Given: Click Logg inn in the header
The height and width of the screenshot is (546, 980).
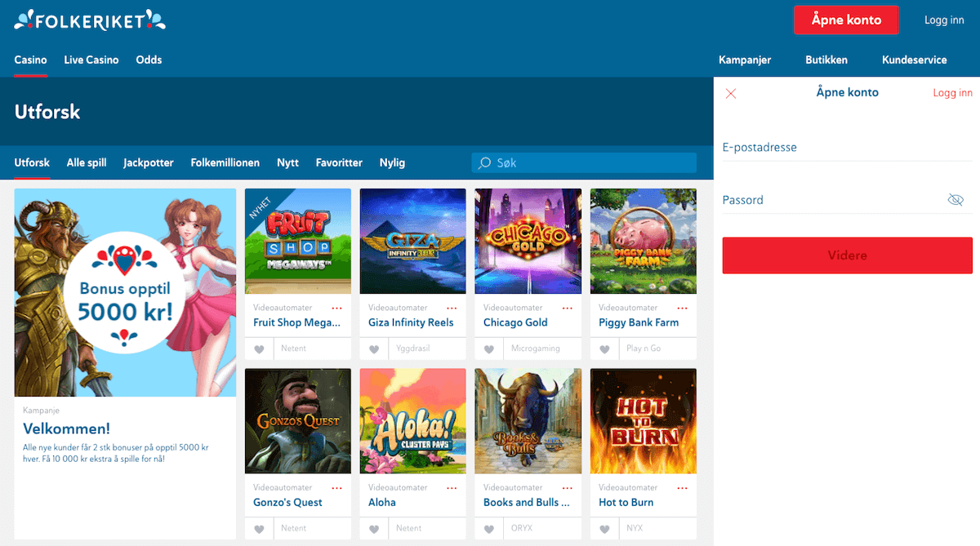Looking at the screenshot, I should pyautogui.click(x=944, y=20).
